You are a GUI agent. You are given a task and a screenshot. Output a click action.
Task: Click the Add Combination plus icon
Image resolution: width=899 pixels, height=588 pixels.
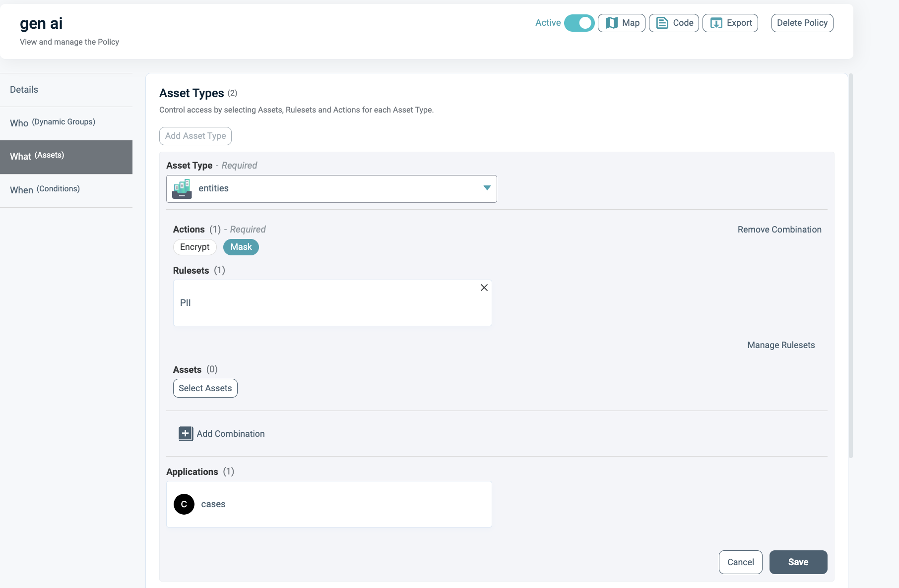186,434
